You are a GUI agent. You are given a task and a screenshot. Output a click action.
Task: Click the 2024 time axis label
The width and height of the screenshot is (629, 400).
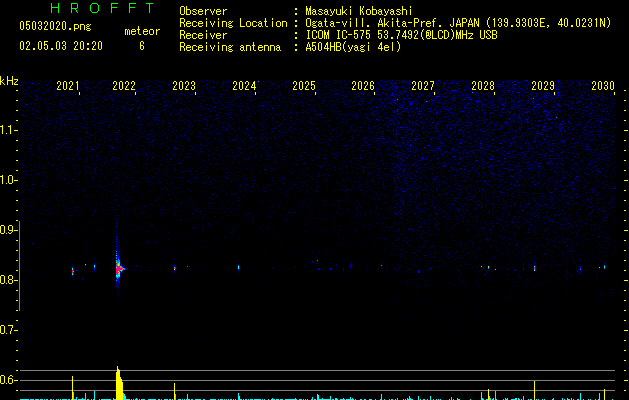[244, 86]
